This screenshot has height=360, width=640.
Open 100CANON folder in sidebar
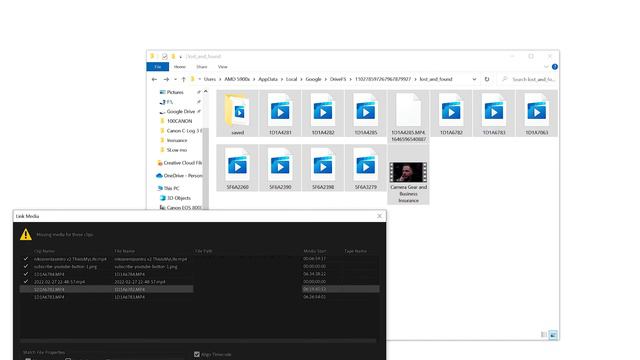pos(179,121)
